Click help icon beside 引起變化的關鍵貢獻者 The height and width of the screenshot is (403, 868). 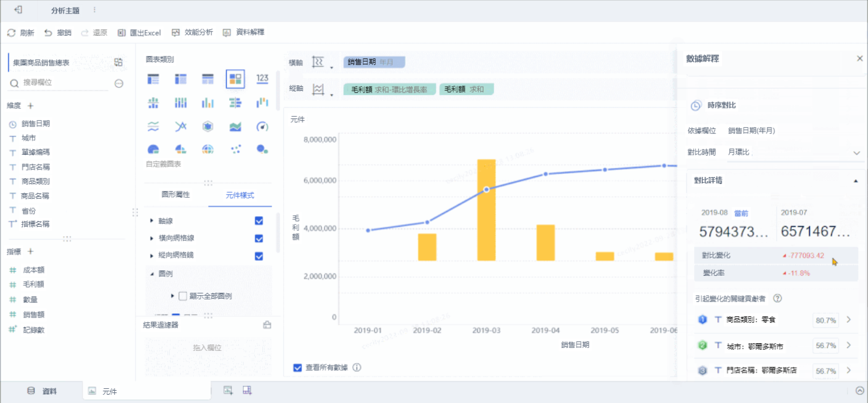coord(778,299)
